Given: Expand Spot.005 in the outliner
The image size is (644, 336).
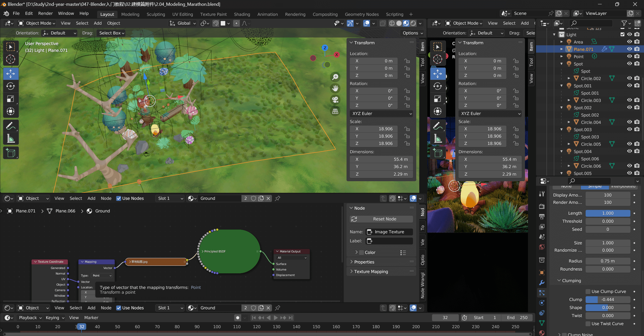Looking at the screenshot, I should click(x=561, y=173).
